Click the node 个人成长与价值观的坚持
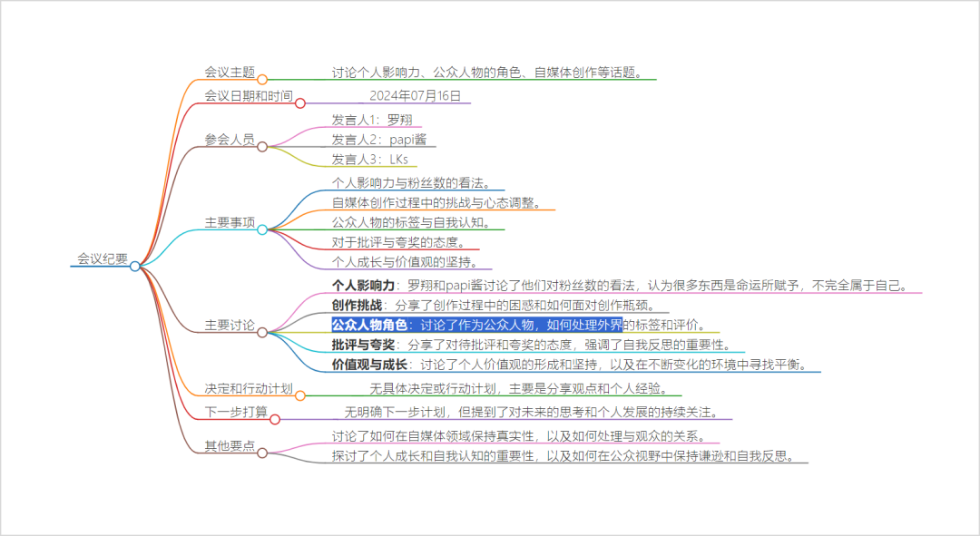This screenshot has height=536, width=980. pyautogui.click(x=407, y=262)
